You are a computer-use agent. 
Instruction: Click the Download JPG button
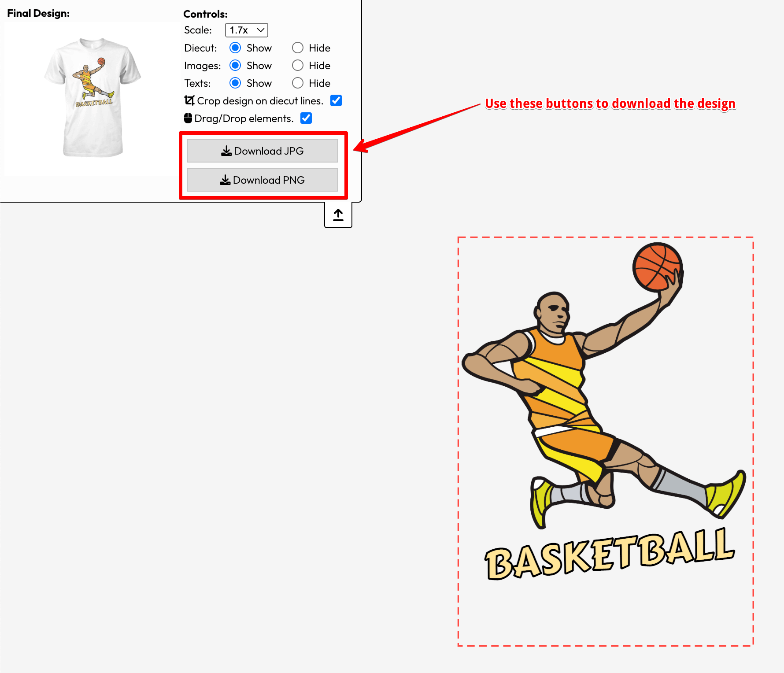[263, 151]
